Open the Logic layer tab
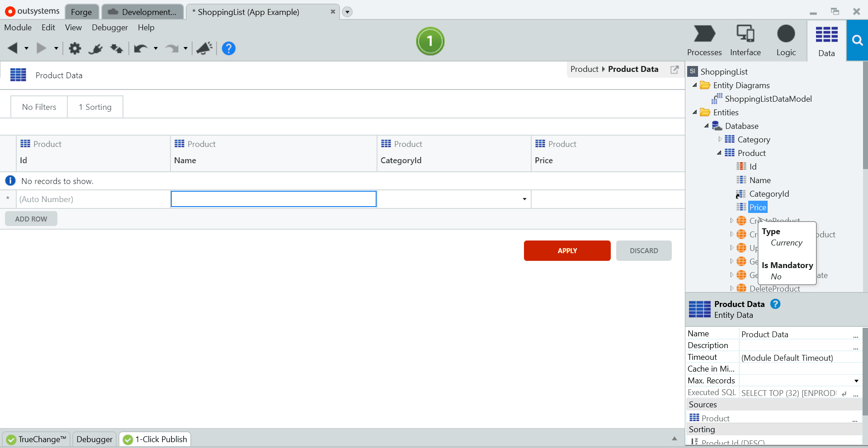 pyautogui.click(x=786, y=41)
